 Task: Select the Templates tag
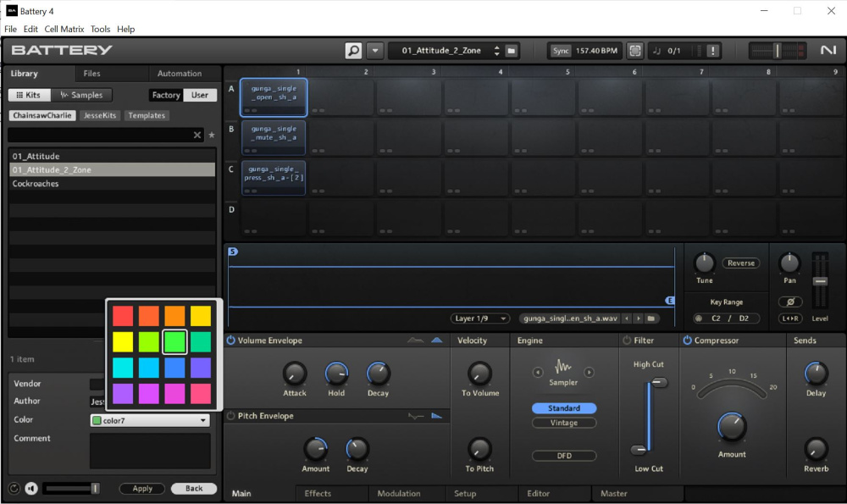147,115
